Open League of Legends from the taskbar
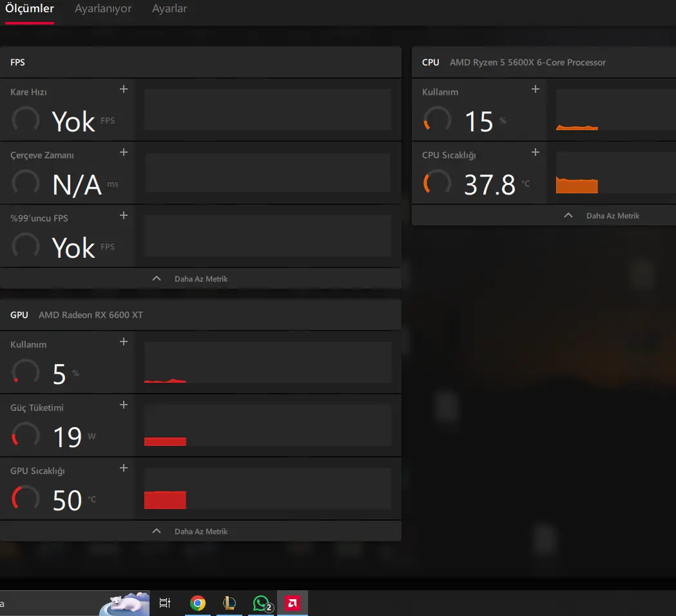The height and width of the screenshot is (616, 676). click(229, 603)
